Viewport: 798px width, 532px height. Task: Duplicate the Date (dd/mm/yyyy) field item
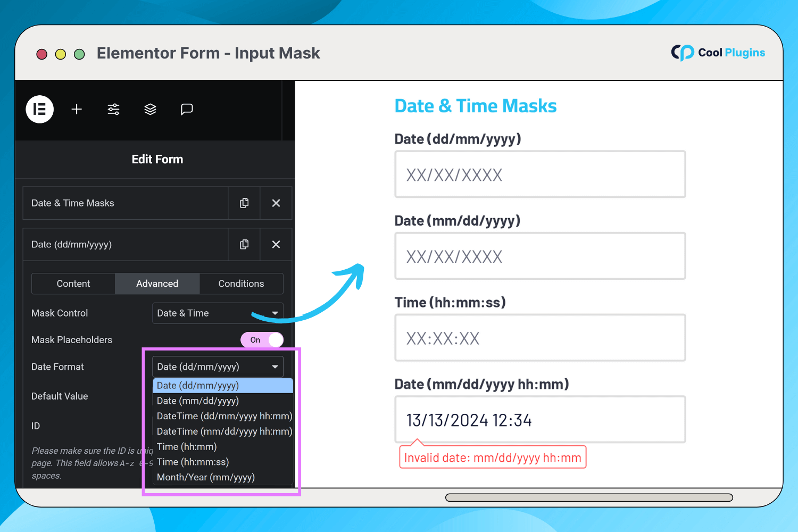[244, 245]
